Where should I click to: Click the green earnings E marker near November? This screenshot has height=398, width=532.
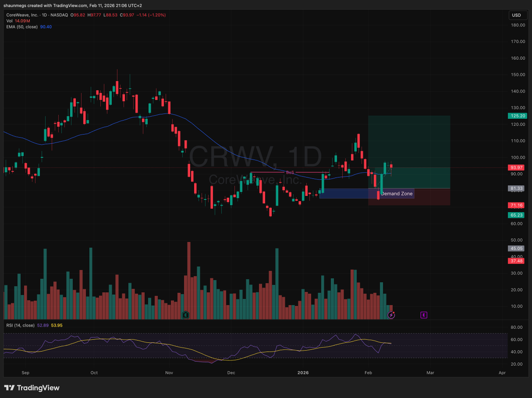coord(186,315)
